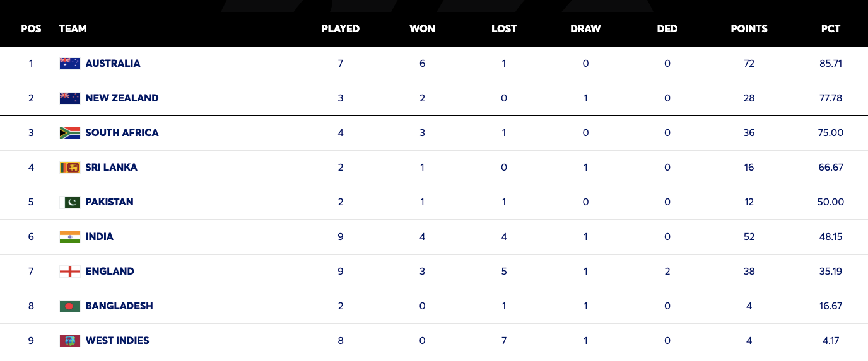
Task: Click the England flag icon
Action: point(69,272)
